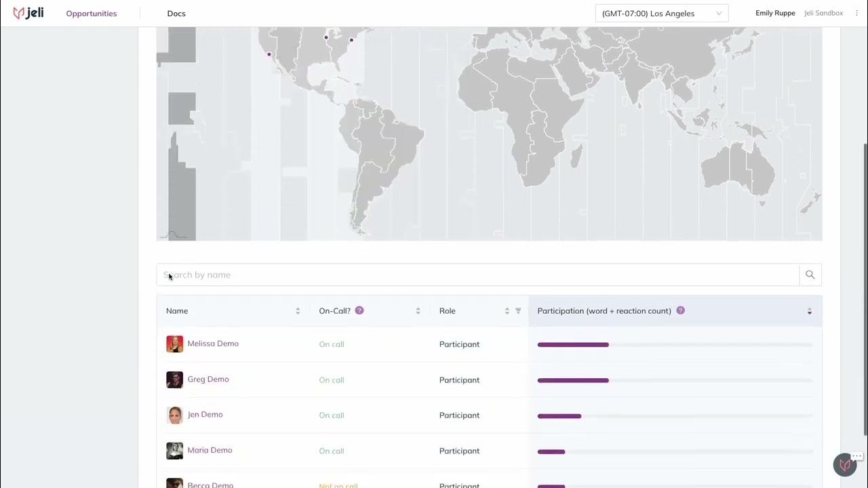Open Maria Demo's profile link
Viewport: 868px width, 488px height.
point(210,450)
